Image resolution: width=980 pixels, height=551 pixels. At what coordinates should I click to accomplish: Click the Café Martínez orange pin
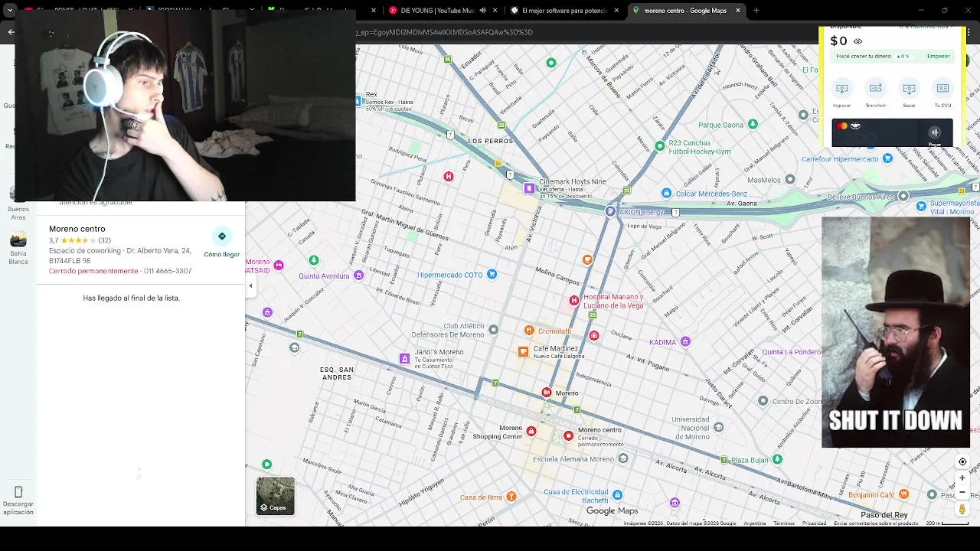click(523, 351)
